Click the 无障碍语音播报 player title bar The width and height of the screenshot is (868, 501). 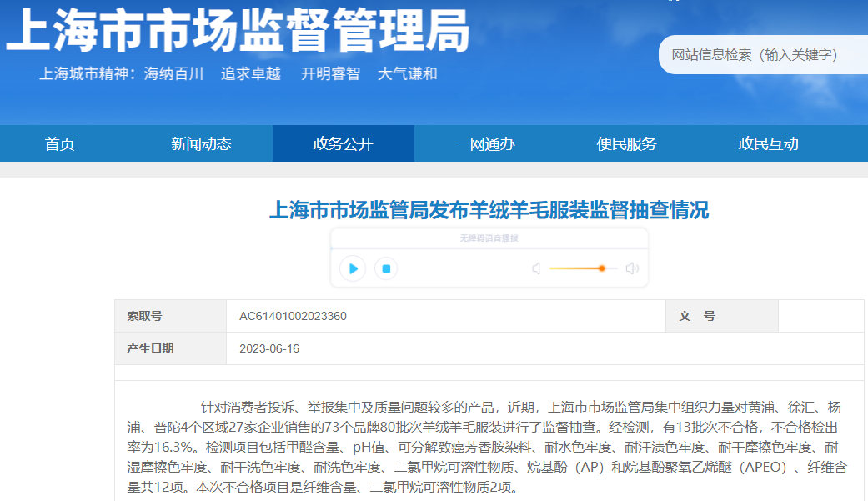pos(489,238)
